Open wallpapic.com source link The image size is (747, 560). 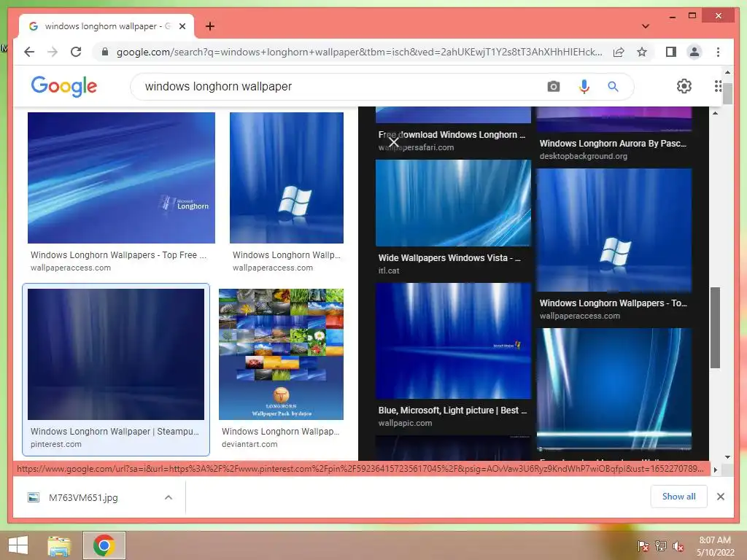click(x=405, y=423)
